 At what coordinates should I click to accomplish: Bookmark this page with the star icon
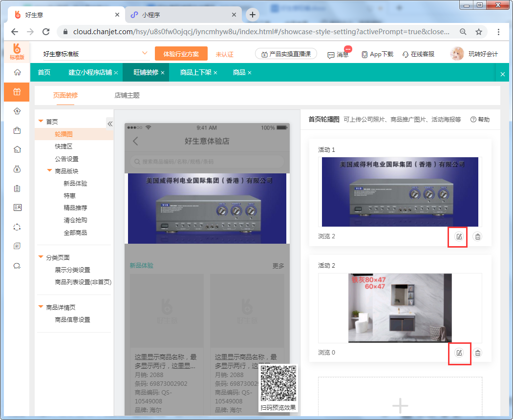pyautogui.click(x=479, y=32)
